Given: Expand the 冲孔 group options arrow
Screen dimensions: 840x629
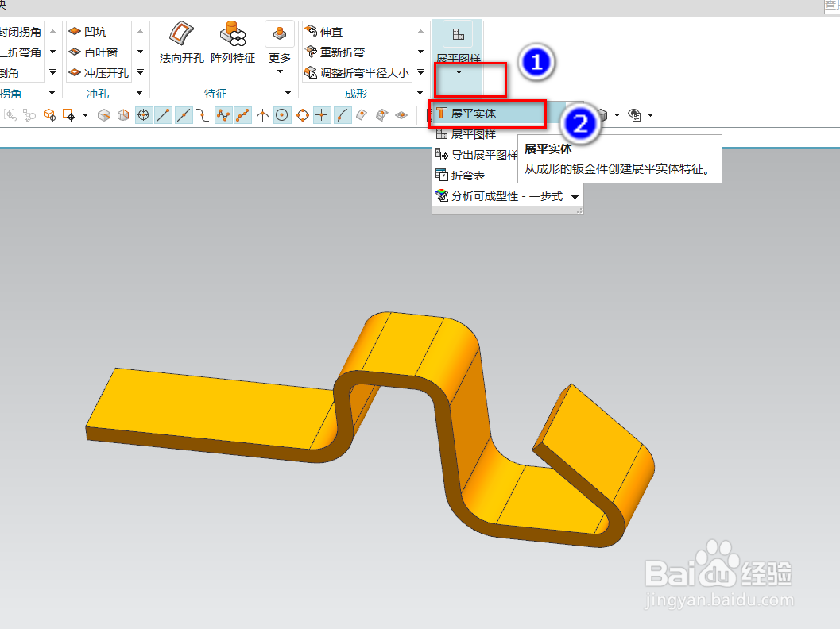Looking at the screenshot, I should pos(139,93).
